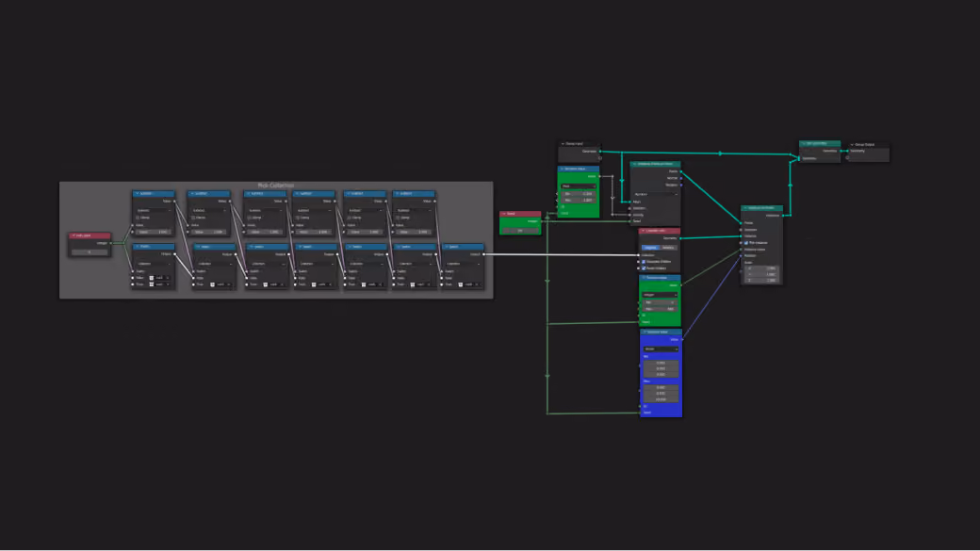Adjust Min field of Integer Random Value

pos(660,302)
